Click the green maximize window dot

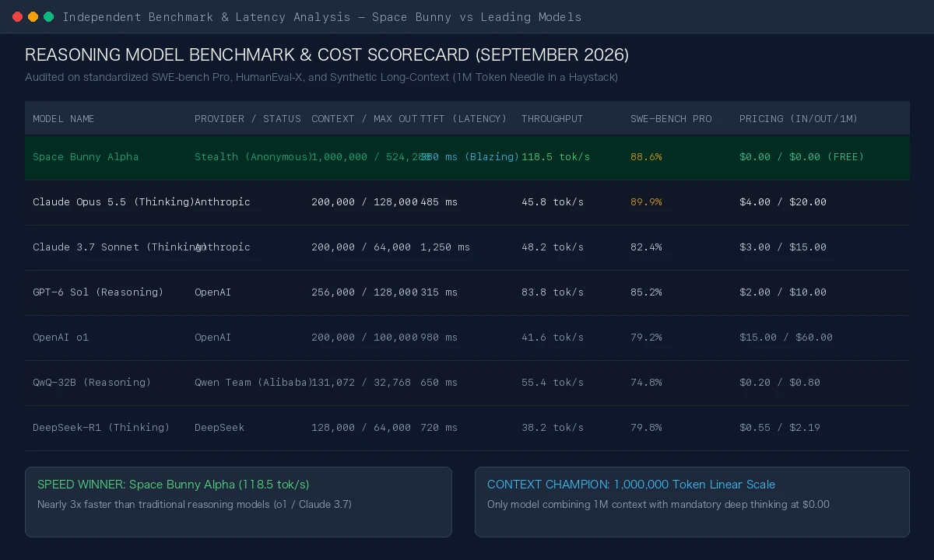(48, 17)
